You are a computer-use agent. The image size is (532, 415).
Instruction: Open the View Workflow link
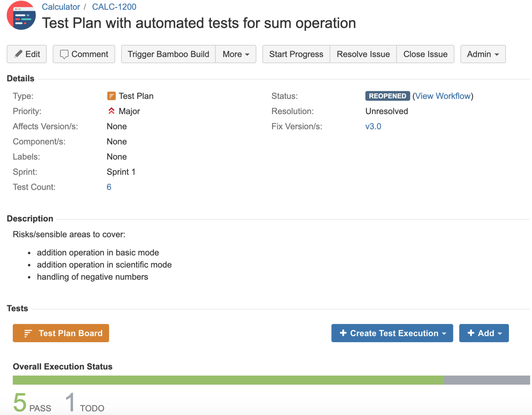pos(443,96)
